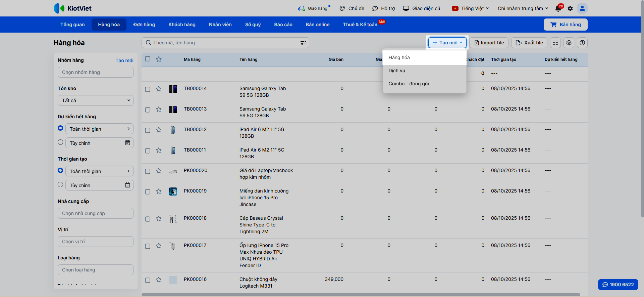Open the settings gear in top header
Screen dimensions: 644x297
coord(570,8)
